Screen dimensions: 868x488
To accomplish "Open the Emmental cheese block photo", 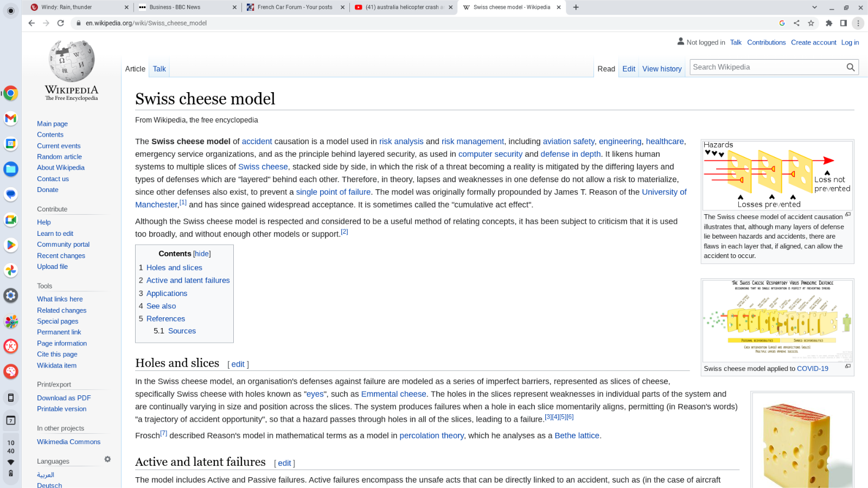I will [802, 441].
